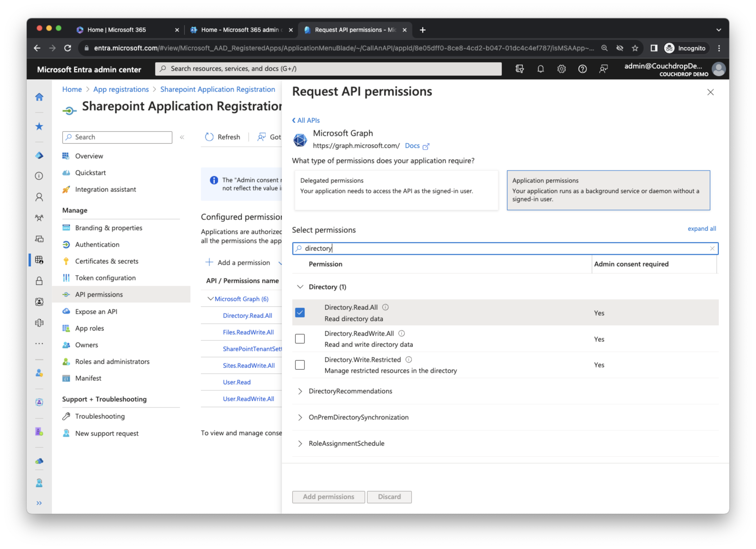Click the permissions search field containing directory

[x=505, y=249]
